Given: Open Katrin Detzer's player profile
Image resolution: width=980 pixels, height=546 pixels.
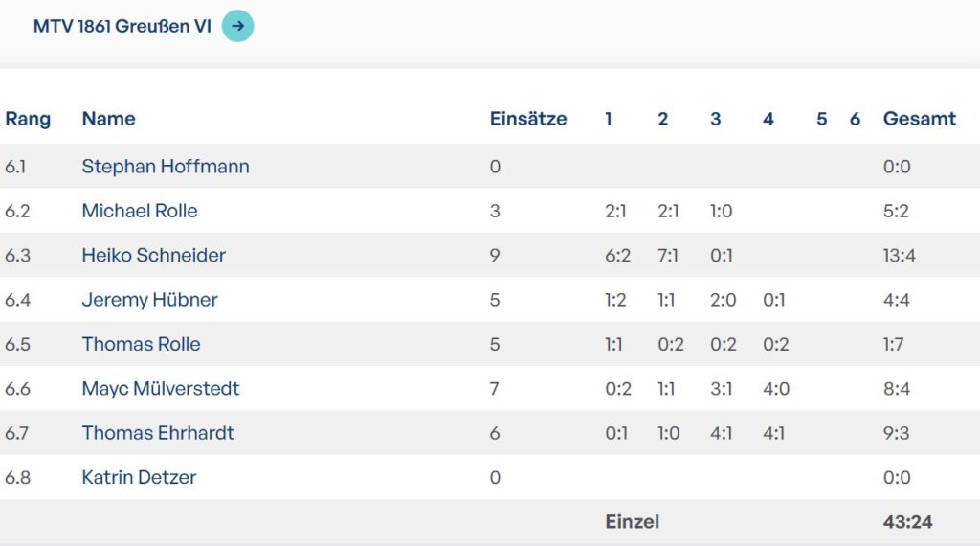Looking at the screenshot, I should tap(139, 477).
